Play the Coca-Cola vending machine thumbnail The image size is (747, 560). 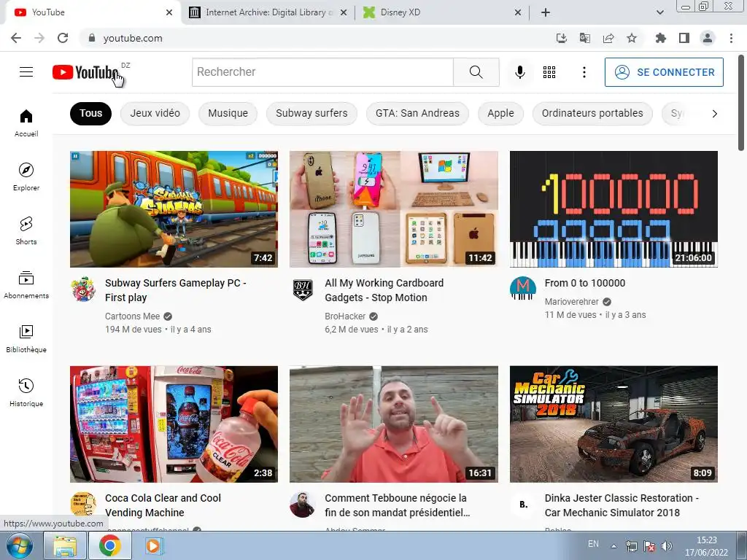click(174, 424)
